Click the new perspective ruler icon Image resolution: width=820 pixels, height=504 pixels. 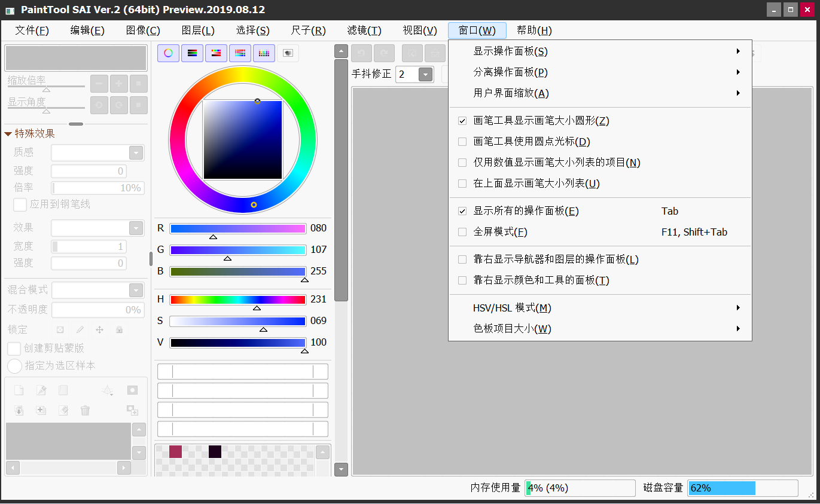108,390
